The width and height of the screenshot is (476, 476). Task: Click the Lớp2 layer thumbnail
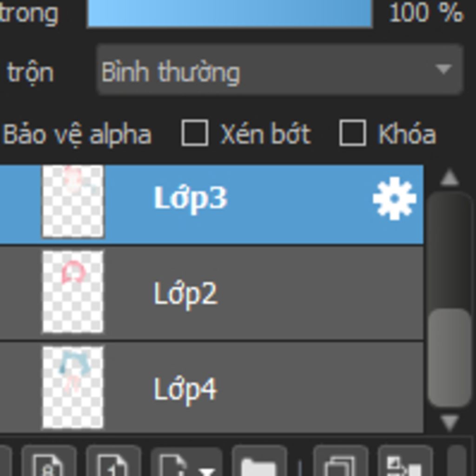click(73, 292)
